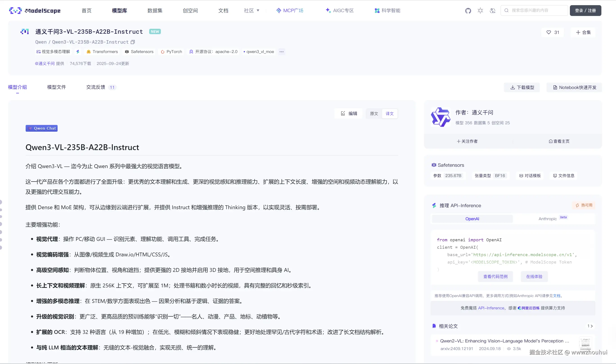This screenshot has height=364, width=616.
Task: Open Notebook快速开发 button
Action: (x=574, y=88)
